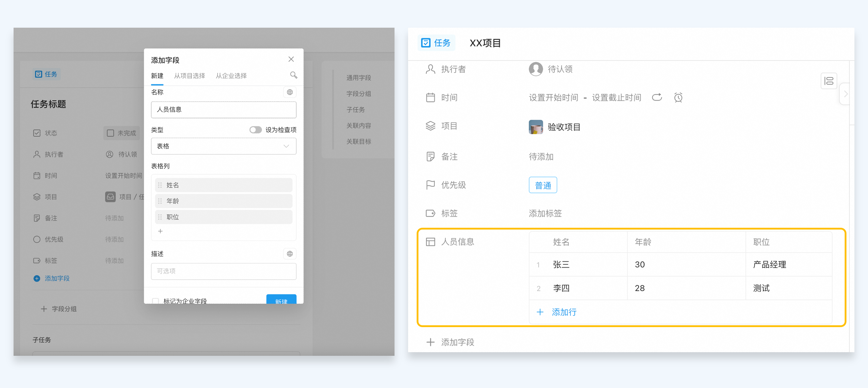868x388 pixels.
Task: Click the globe icon next to 描述
Action: (290, 254)
